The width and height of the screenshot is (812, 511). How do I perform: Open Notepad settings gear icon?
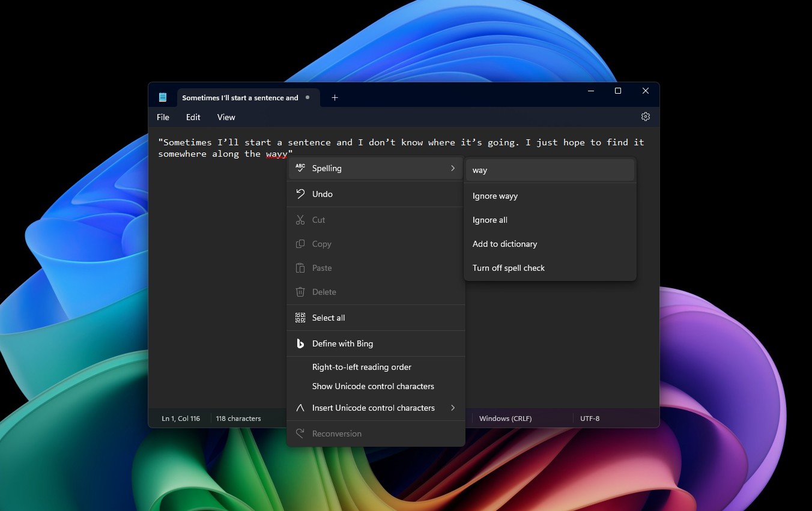pyautogui.click(x=646, y=116)
